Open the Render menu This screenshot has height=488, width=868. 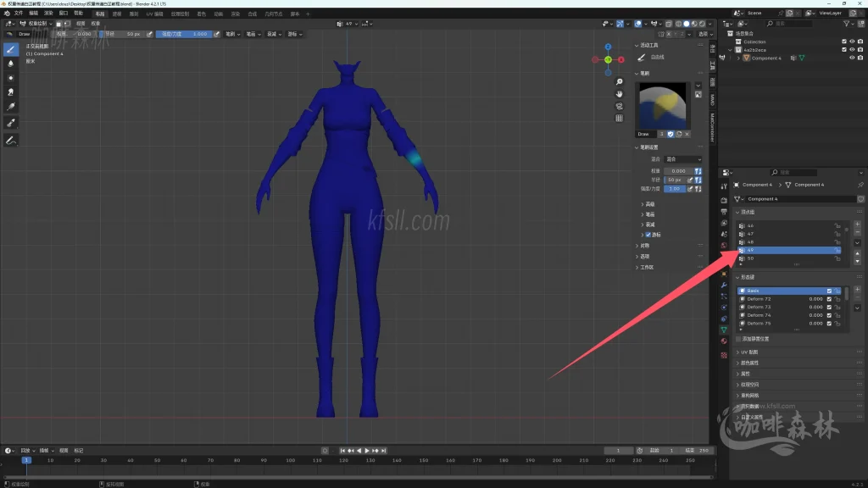tap(48, 14)
